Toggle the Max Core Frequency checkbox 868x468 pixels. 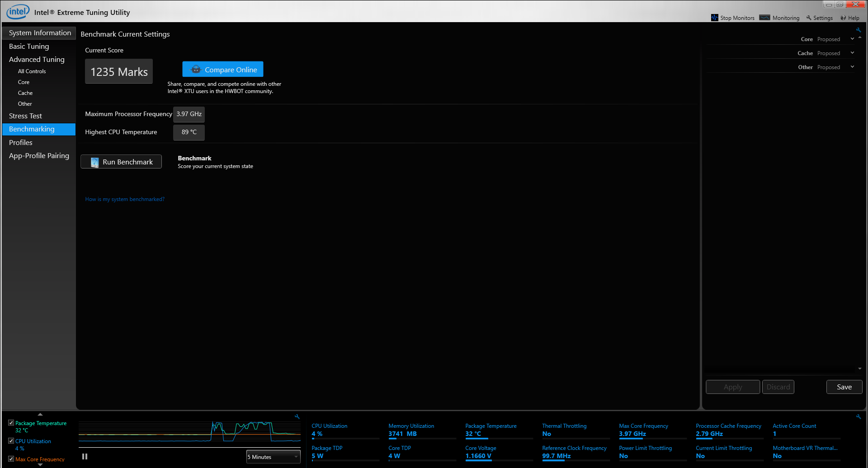click(x=11, y=459)
